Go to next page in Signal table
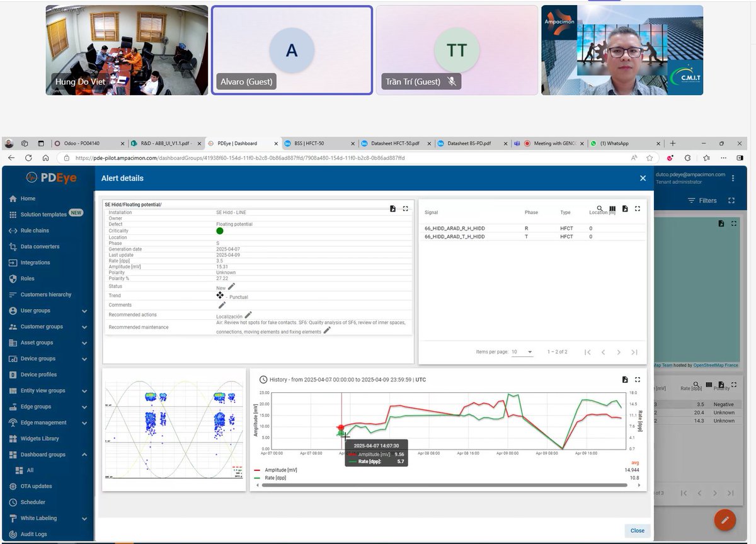756x544 pixels. click(619, 352)
